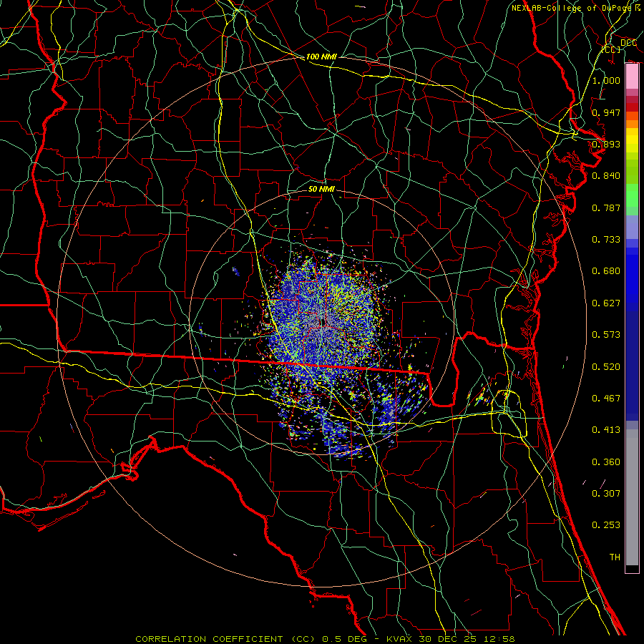This screenshot has height=644, width=644.
Task: Click the 100 NMI range ring label
Action: click(x=321, y=57)
